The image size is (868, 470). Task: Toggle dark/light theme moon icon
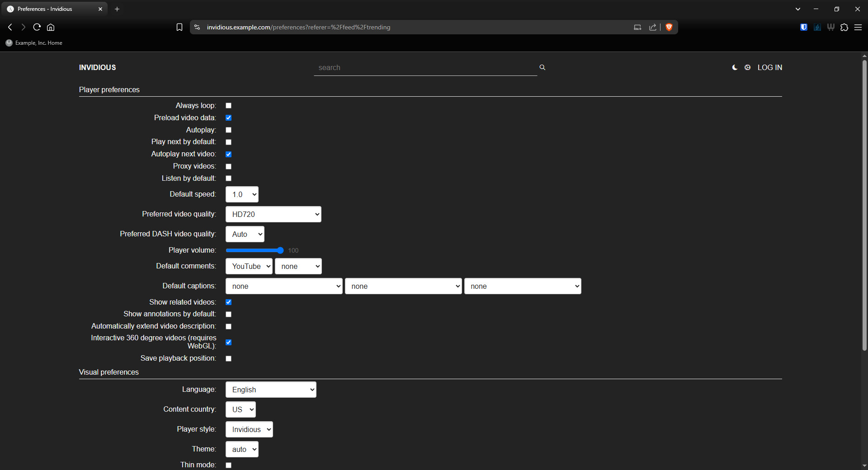tap(735, 67)
